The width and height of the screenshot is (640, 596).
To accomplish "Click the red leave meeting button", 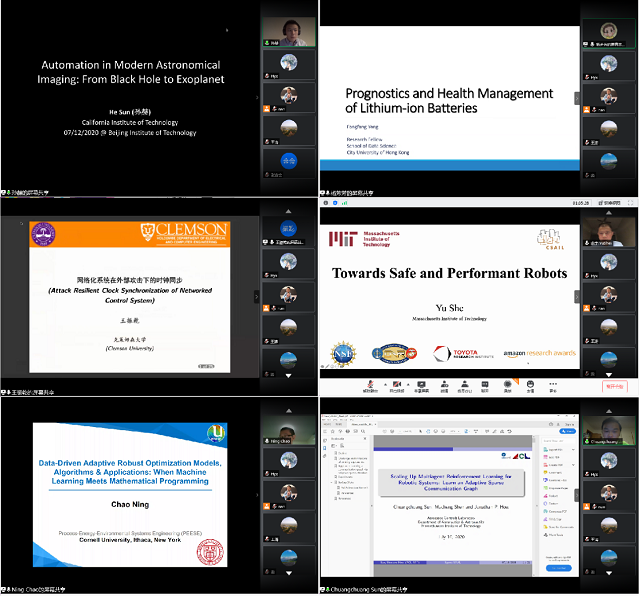I will 613,386.
